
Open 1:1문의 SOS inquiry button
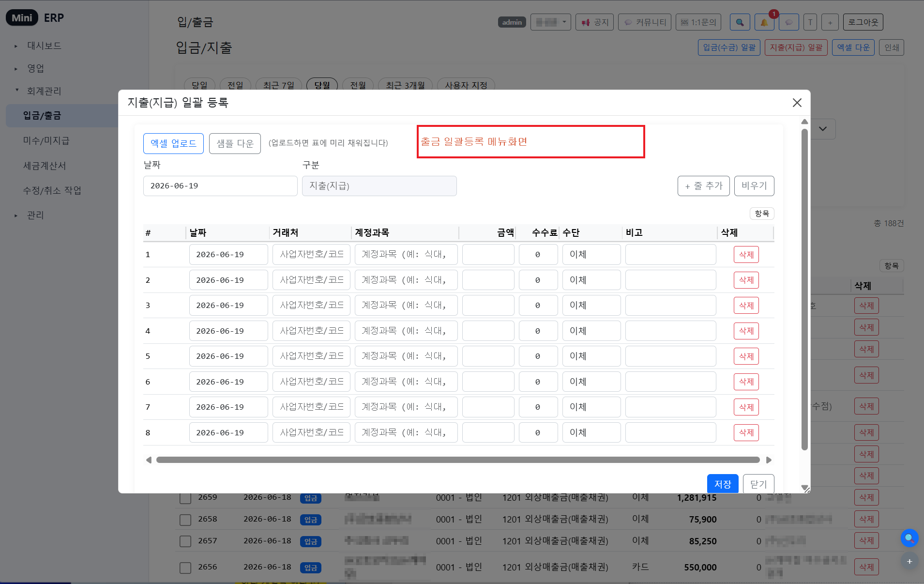[698, 22]
